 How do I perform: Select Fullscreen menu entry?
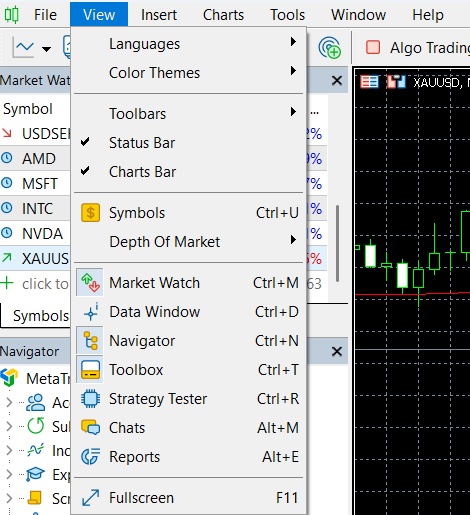tap(188, 498)
